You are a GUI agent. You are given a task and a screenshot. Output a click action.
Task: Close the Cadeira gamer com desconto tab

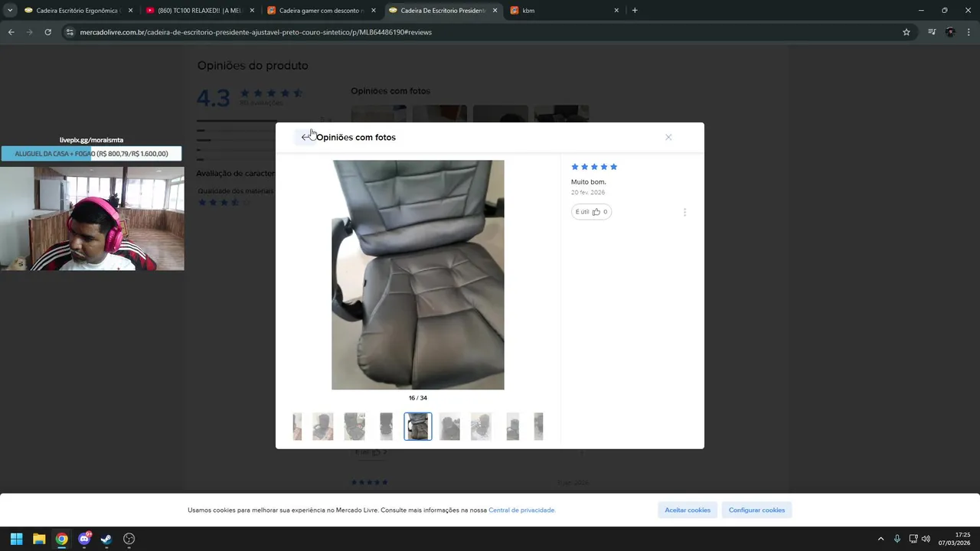coord(374,11)
